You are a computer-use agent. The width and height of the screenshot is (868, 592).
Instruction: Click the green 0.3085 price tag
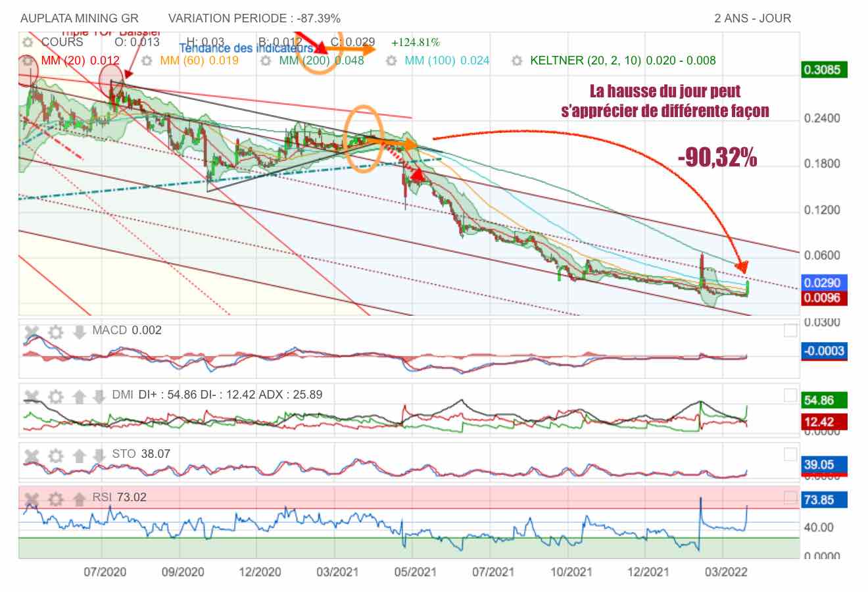point(824,70)
